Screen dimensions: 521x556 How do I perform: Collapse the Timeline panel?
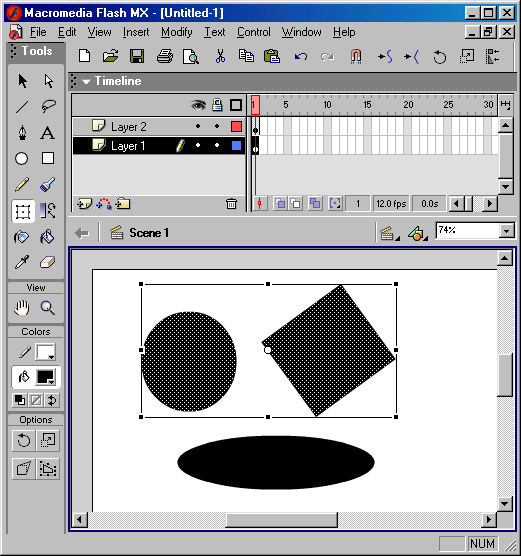point(86,82)
